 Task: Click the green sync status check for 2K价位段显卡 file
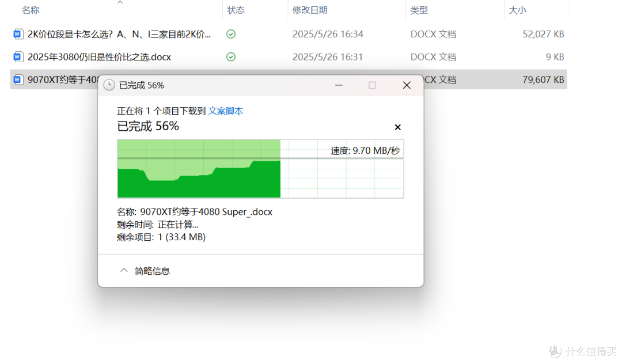point(231,34)
